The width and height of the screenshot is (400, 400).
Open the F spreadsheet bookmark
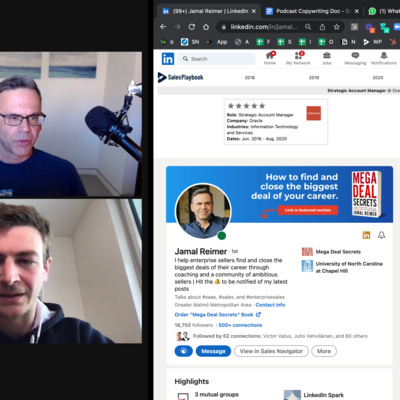[263, 42]
